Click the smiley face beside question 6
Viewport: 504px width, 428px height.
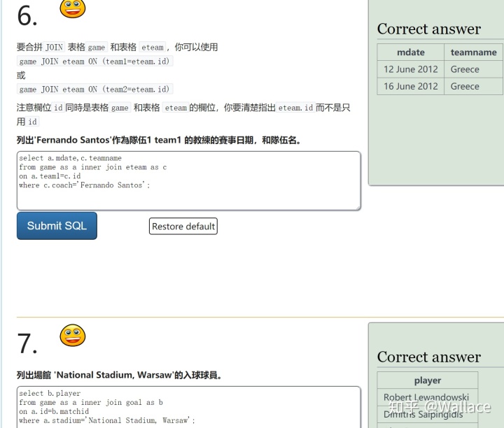(x=73, y=8)
